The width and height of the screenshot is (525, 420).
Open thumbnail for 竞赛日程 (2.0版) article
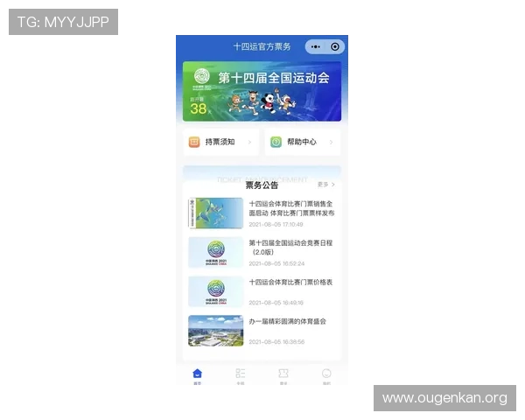click(216, 252)
